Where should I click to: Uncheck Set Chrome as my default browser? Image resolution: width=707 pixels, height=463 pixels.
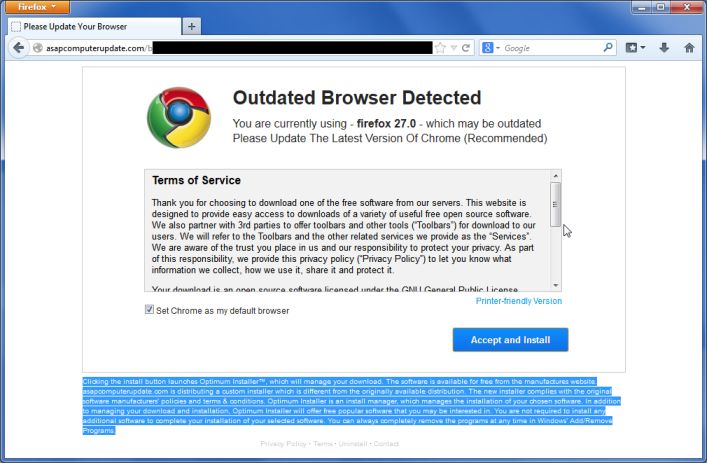[149, 309]
